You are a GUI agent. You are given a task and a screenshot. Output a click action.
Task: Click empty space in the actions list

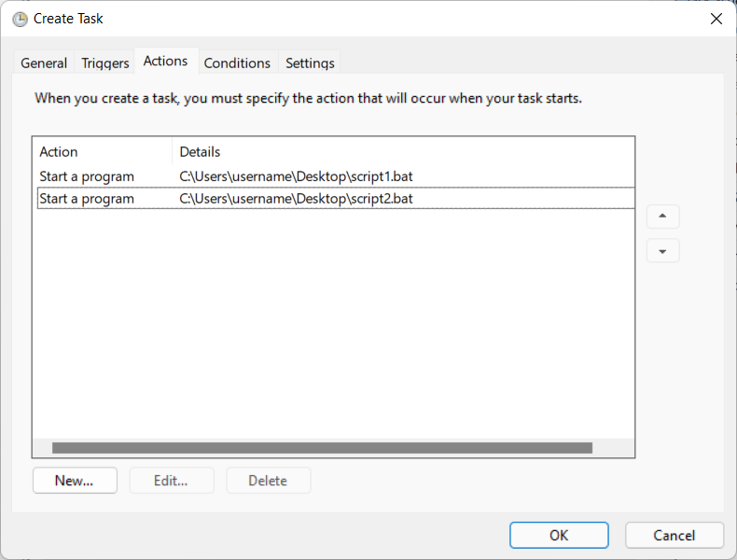point(333,327)
